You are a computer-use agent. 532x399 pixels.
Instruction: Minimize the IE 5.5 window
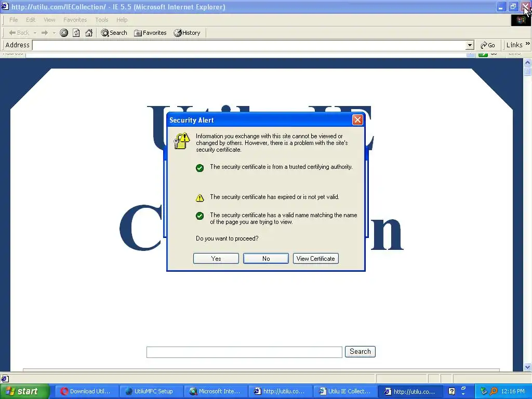(501, 6)
